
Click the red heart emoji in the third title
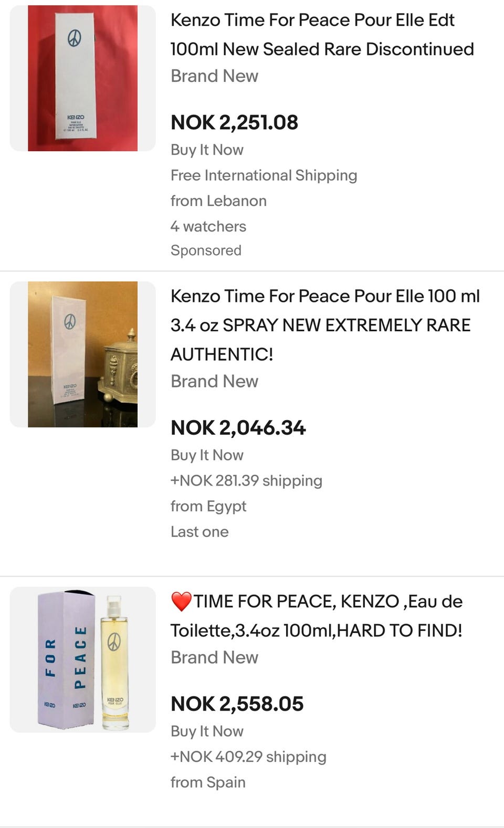pyautogui.click(x=181, y=602)
